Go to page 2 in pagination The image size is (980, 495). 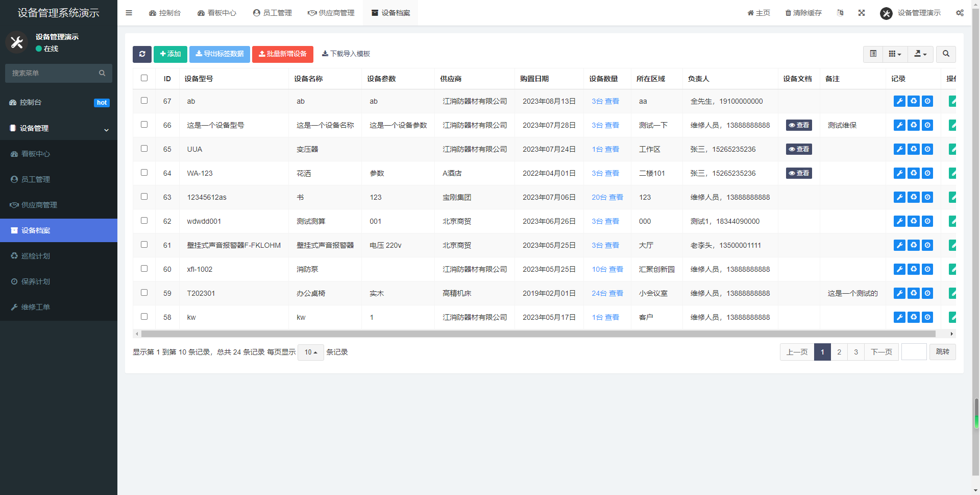(x=839, y=352)
